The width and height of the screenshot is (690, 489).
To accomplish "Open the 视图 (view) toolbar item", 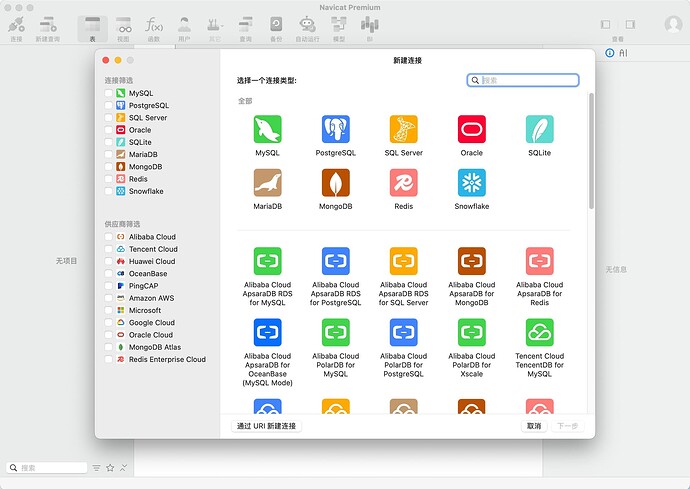I will point(123,29).
